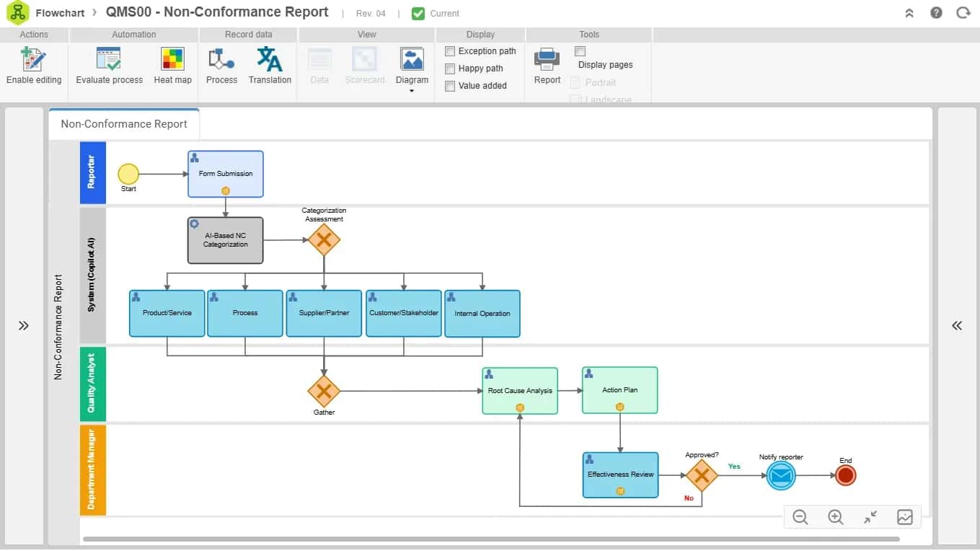
Task: Zoom out of the diagram
Action: pyautogui.click(x=800, y=517)
